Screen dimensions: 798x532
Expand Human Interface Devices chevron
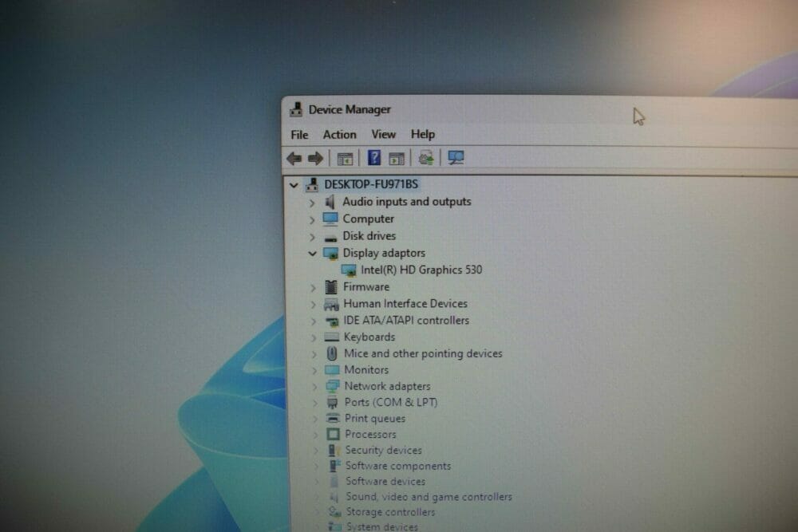click(x=313, y=305)
